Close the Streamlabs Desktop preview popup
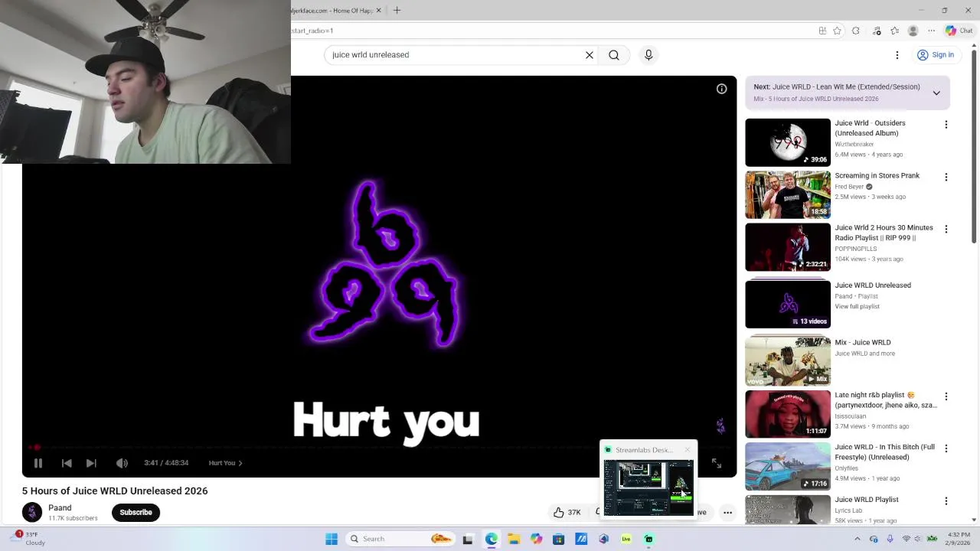 click(x=688, y=450)
